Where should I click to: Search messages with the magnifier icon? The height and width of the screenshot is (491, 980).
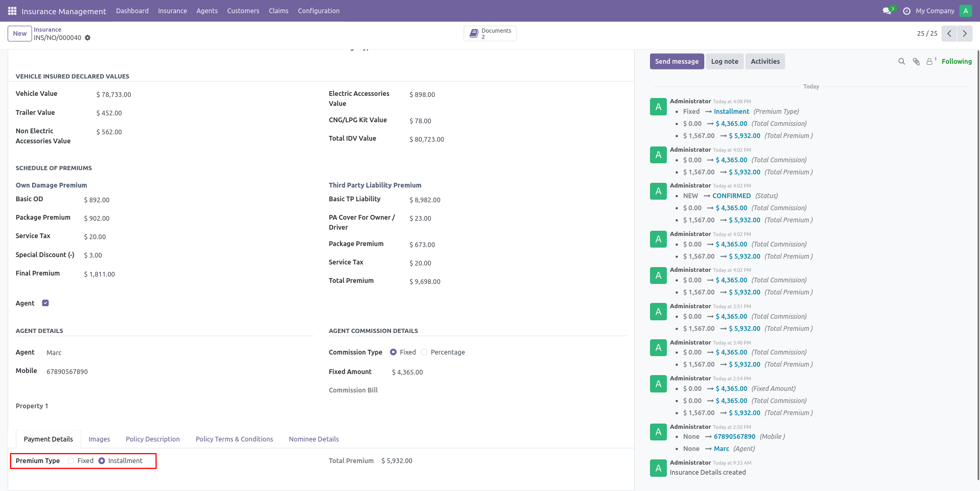901,62
